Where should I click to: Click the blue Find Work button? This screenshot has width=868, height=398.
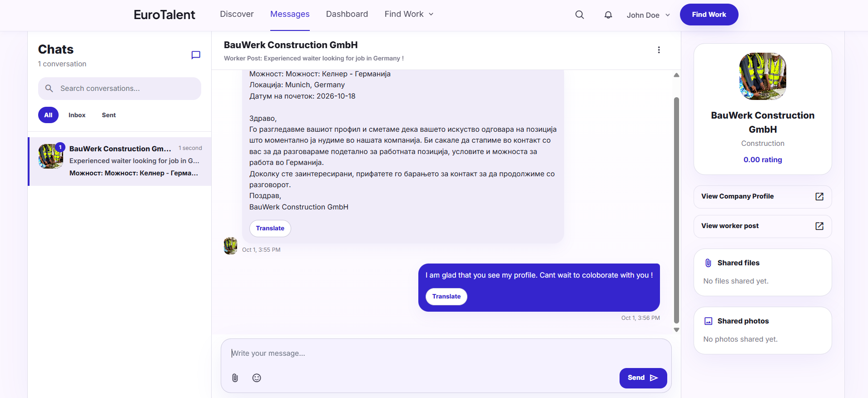(709, 15)
